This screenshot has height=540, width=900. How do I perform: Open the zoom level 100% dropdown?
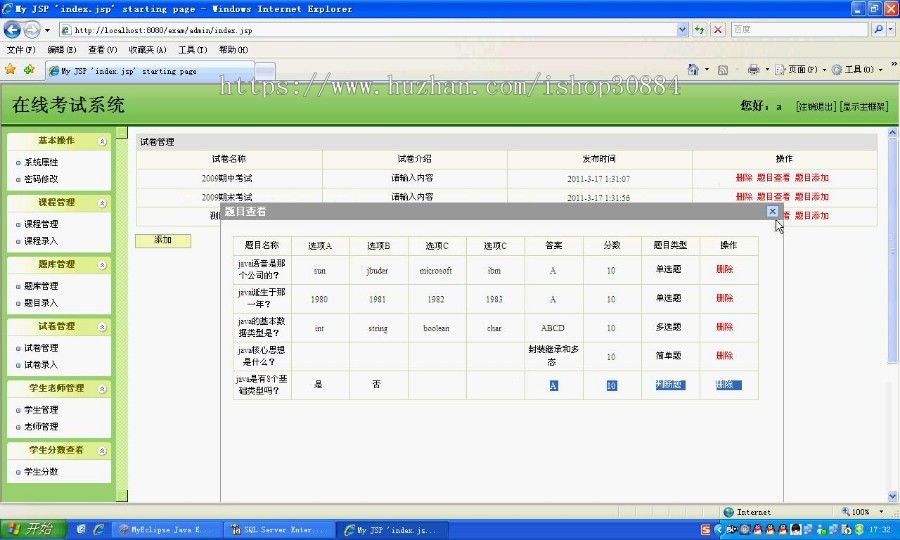coord(881,511)
